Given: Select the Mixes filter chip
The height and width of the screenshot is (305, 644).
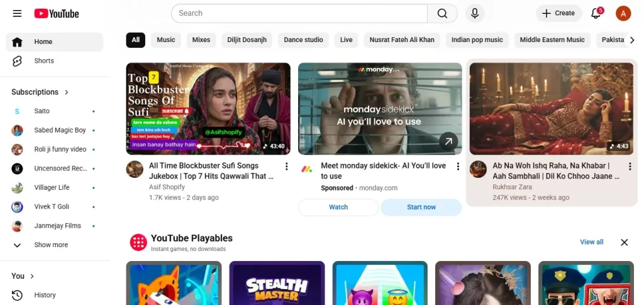Looking at the screenshot, I should [x=201, y=40].
